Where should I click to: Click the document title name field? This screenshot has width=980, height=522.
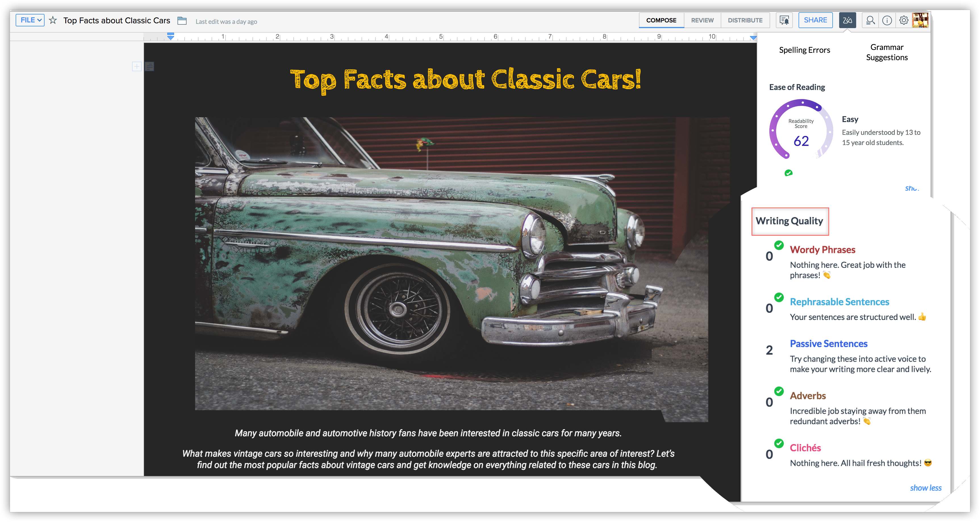click(x=116, y=20)
